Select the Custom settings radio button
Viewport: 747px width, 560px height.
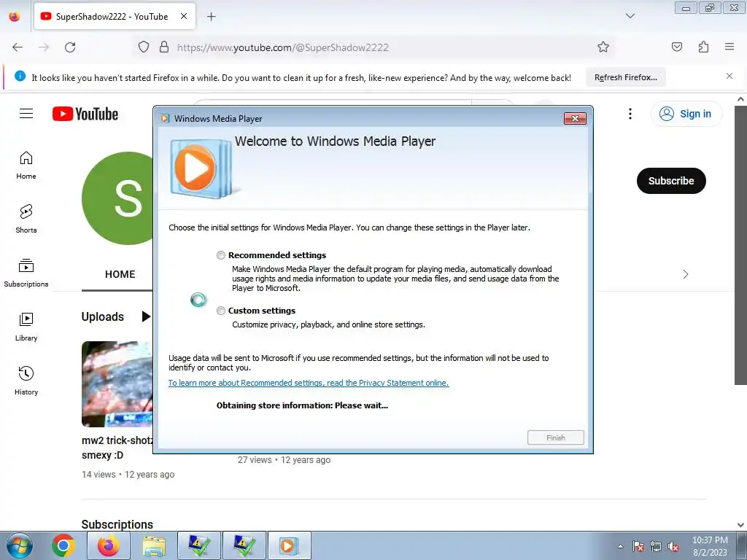(x=220, y=311)
